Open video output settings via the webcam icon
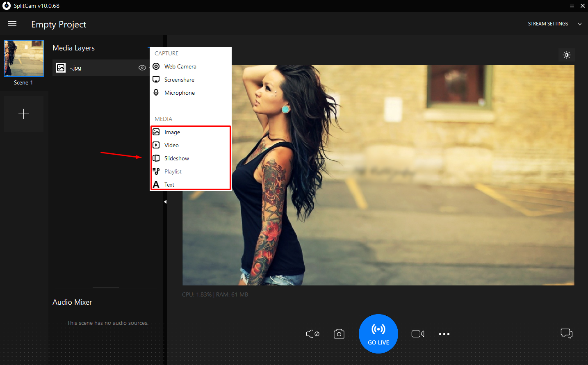This screenshot has width=588, height=365. 417,333
